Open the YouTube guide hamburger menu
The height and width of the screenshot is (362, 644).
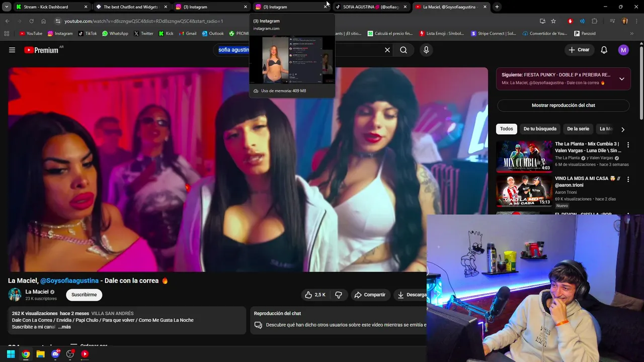(12, 50)
